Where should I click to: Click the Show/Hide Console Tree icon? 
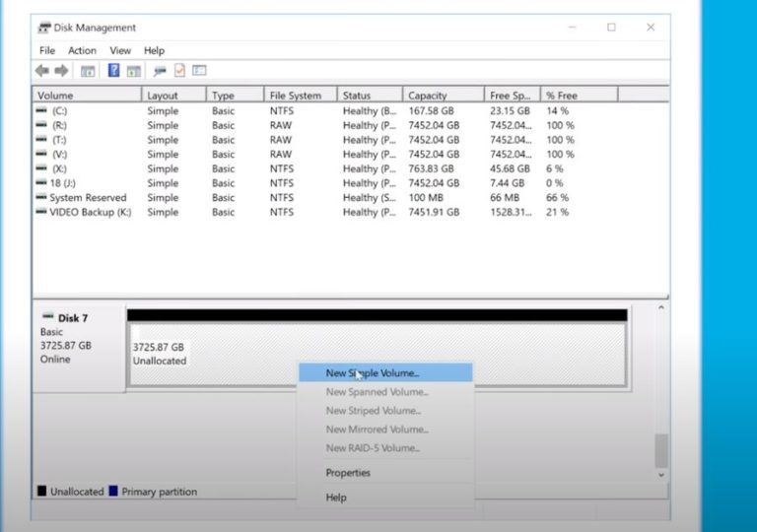88,71
